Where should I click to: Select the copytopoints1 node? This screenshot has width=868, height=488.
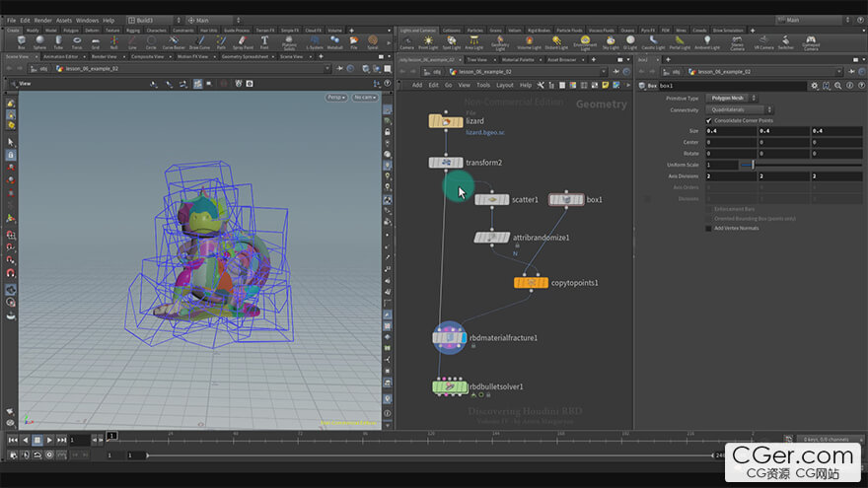(531, 283)
